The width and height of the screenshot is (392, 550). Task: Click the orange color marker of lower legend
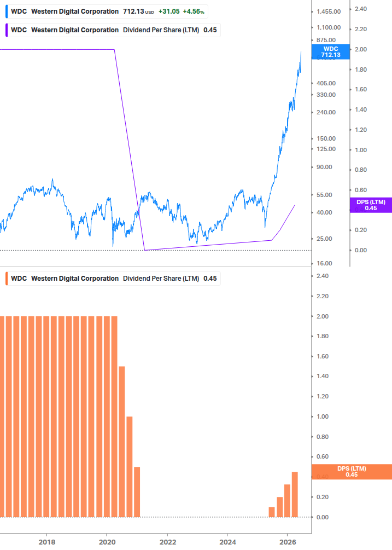click(7, 279)
